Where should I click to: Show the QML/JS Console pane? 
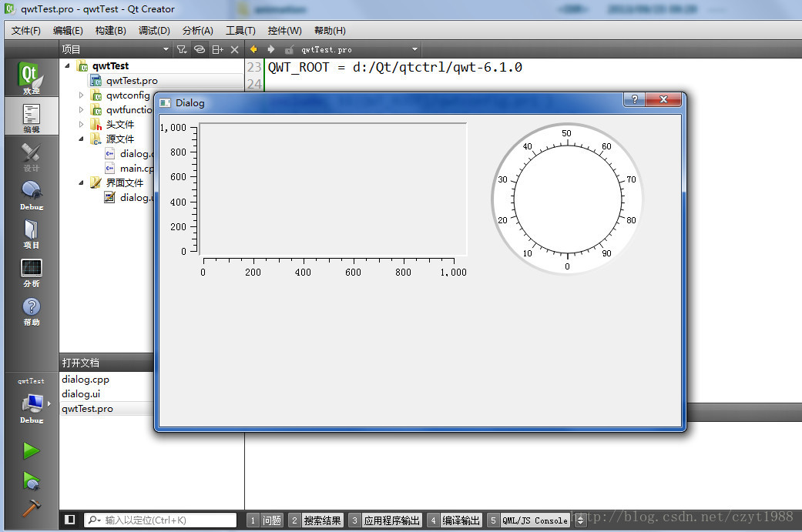529,520
